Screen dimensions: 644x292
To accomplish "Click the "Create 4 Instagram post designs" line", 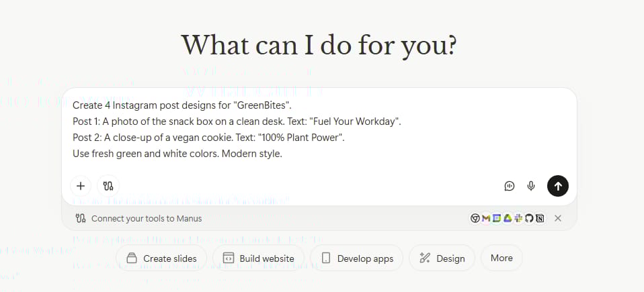I will [x=182, y=105].
